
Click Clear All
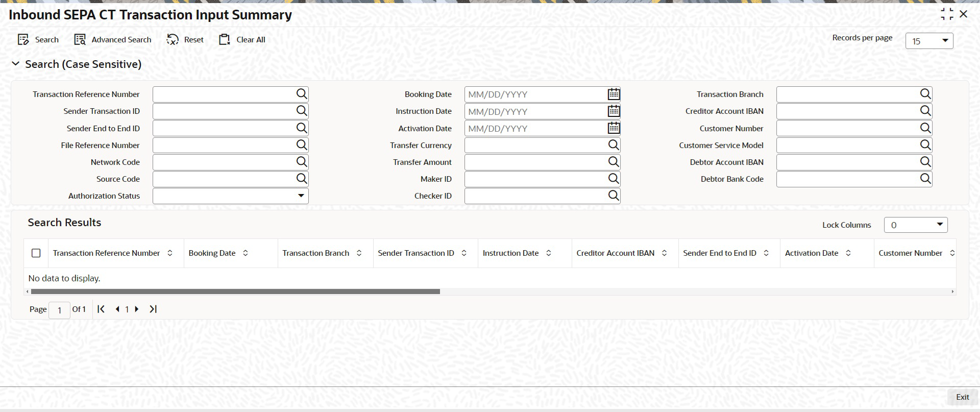pos(242,39)
